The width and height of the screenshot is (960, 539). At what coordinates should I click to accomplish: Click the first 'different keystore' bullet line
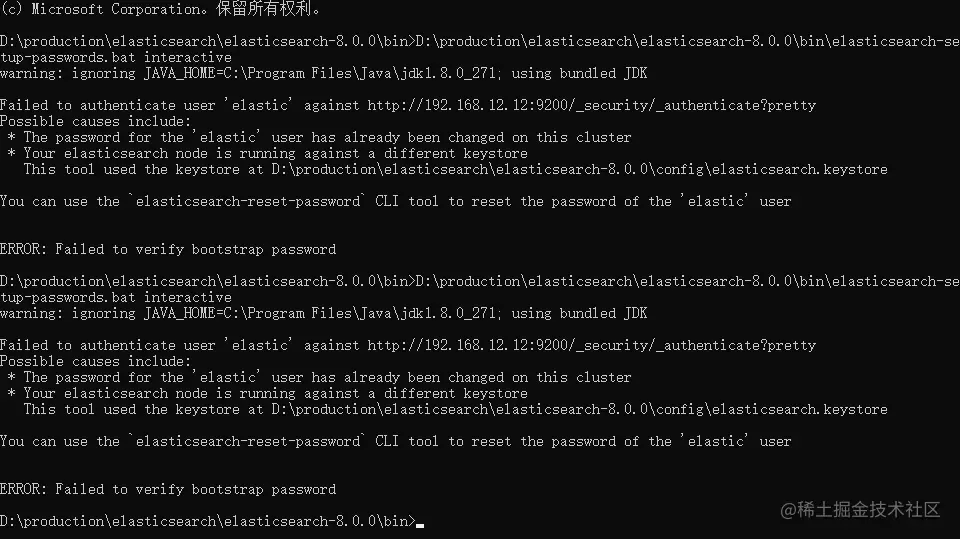[270, 153]
